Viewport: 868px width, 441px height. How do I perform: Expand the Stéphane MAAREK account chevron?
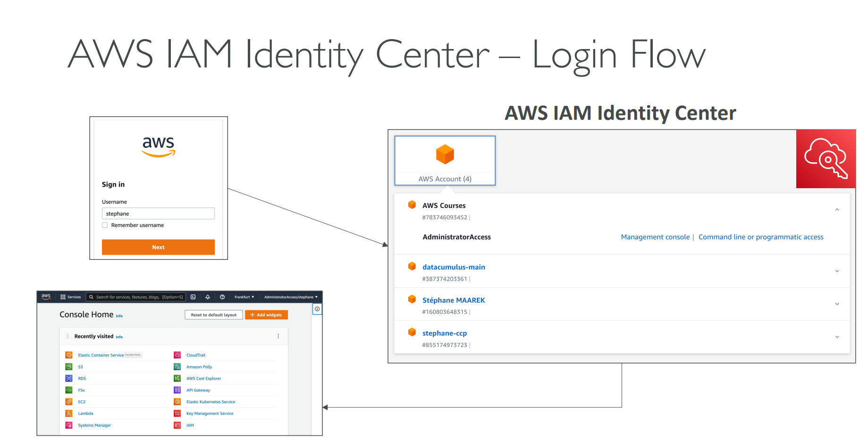point(837,304)
